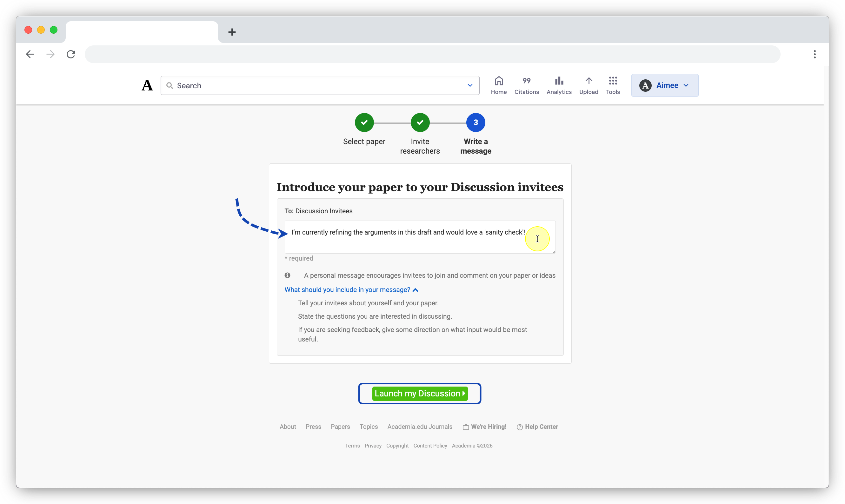Open the Press footer link
845x504 pixels.
[313, 427]
